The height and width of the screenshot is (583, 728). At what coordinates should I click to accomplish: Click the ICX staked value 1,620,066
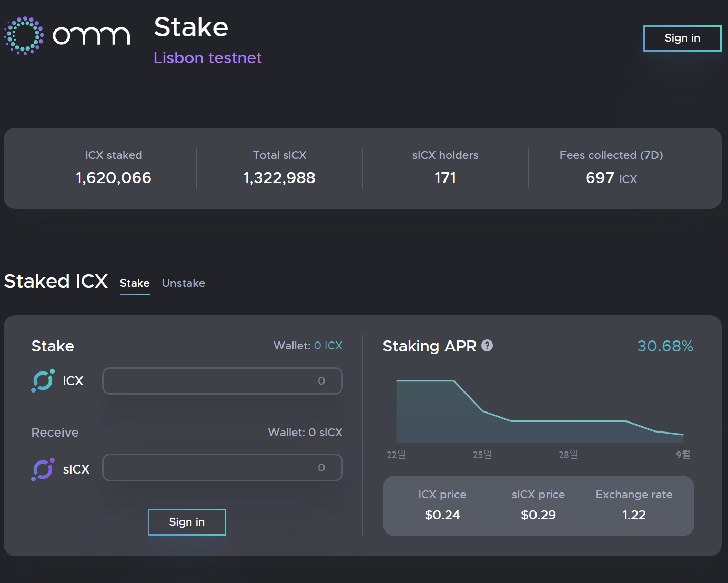(x=114, y=178)
